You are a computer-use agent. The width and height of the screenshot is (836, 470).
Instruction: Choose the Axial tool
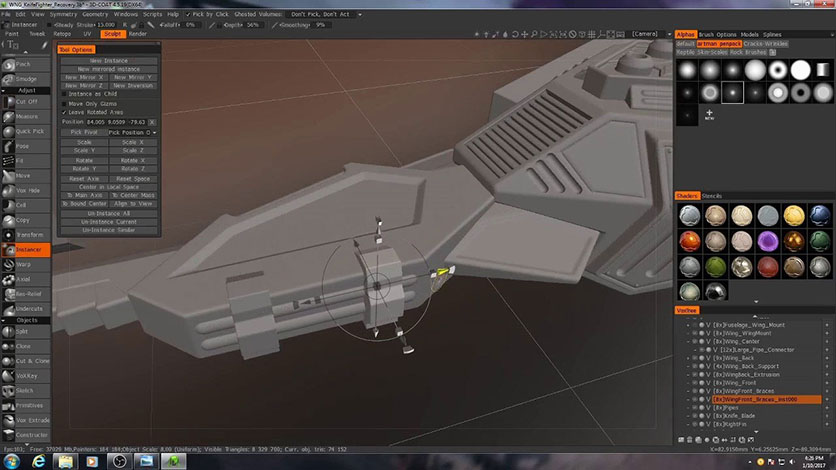click(26, 279)
